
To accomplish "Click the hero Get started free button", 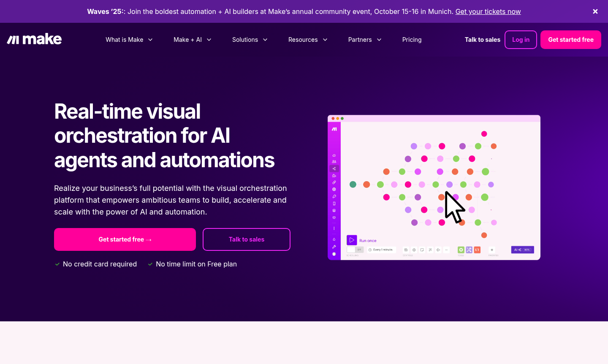I will pos(125,239).
